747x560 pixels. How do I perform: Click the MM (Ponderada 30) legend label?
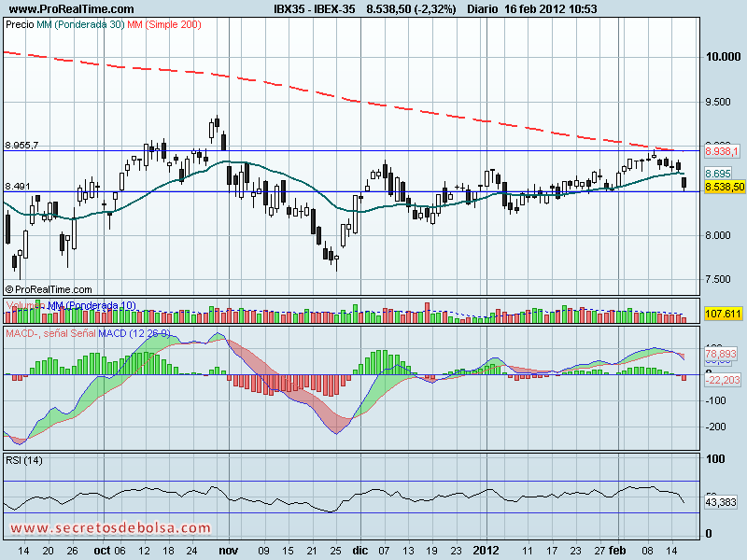point(80,24)
